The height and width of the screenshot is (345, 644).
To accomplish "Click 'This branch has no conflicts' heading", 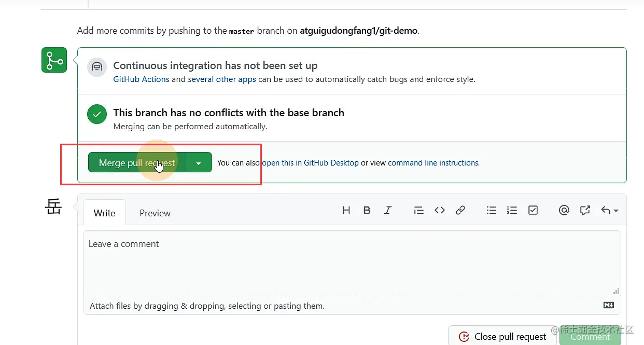I will tap(229, 113).
